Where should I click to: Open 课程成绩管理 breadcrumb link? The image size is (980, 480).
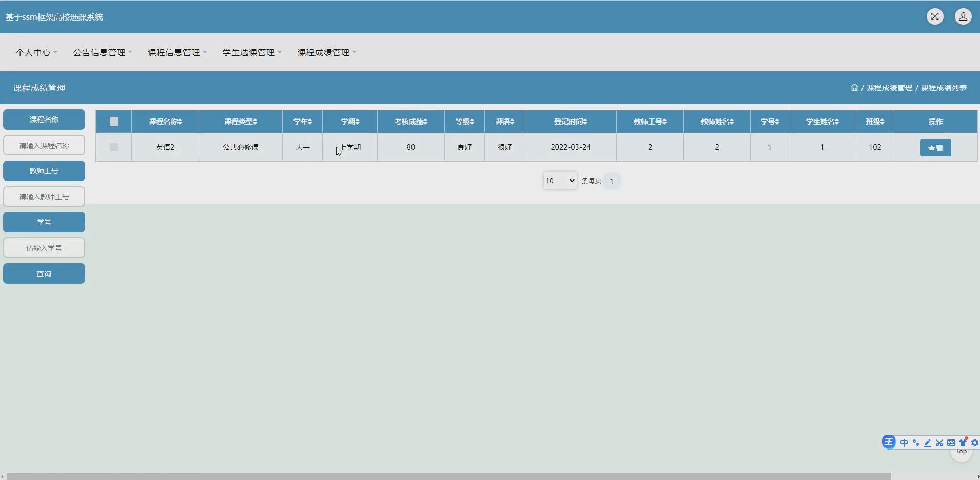pyautogui.click(x=889, y=88)
